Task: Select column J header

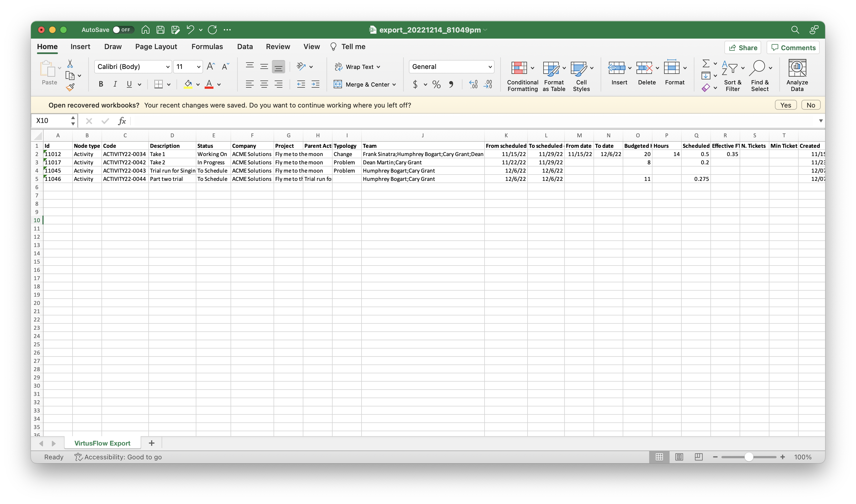Action: (422, 135)
